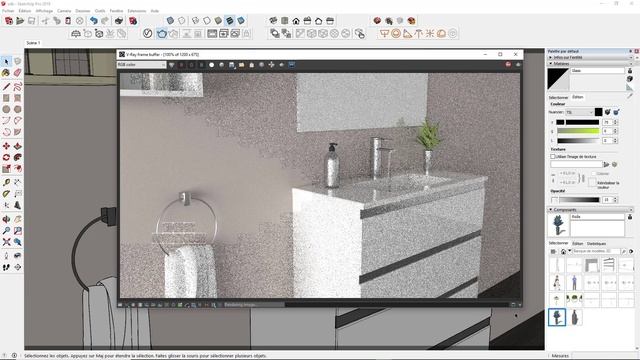
Task: Enable 'Utiliser l'image de texture' checkbox
Action: tap(553, 156)
